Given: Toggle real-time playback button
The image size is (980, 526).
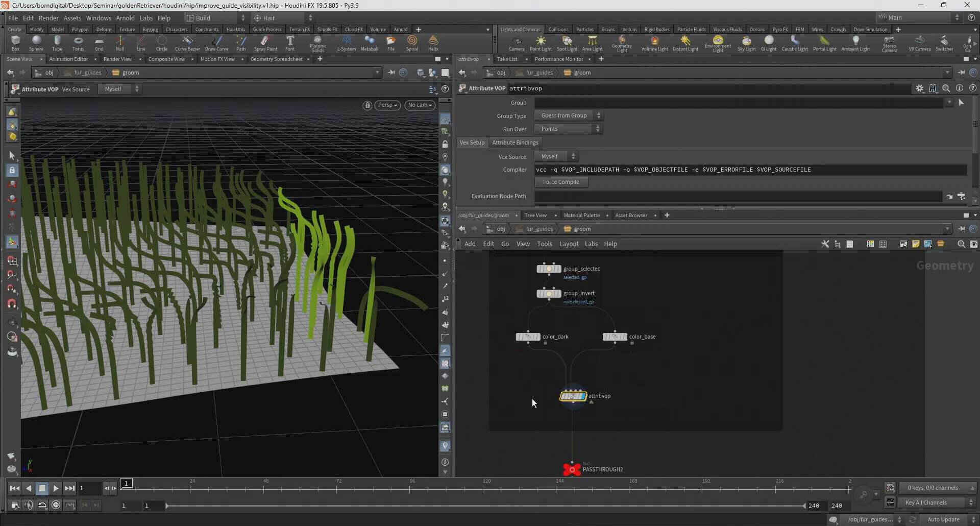Looking at the screenshot, I should click(x=56, y=505).
